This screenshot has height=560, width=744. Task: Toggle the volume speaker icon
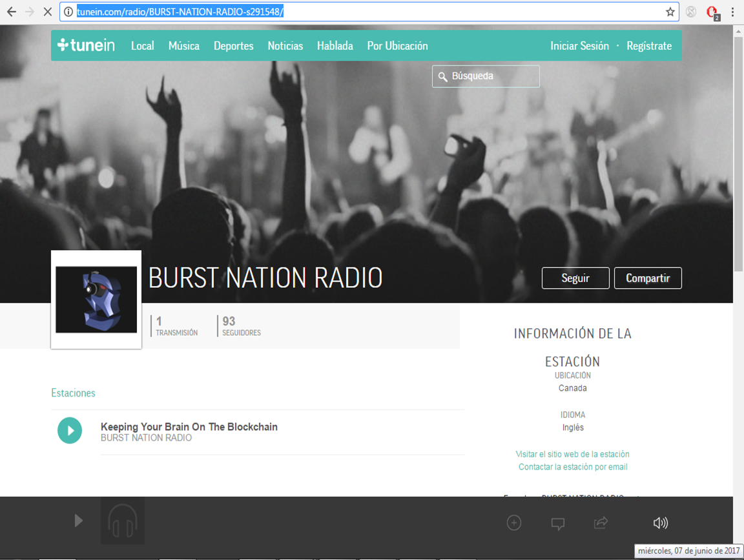click(661, 523)
